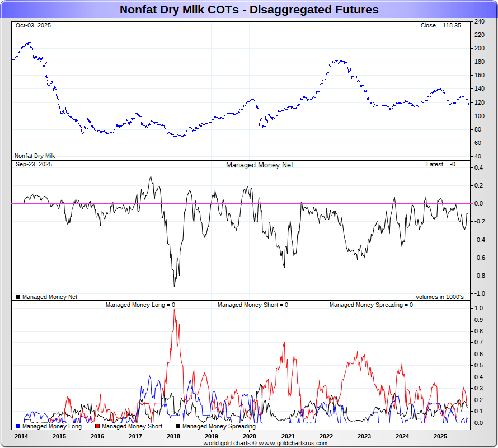Click the 'Oct-03 2025' date label
Image resolution: width=498 pixels, height=448 pixels.
point(33,25)
